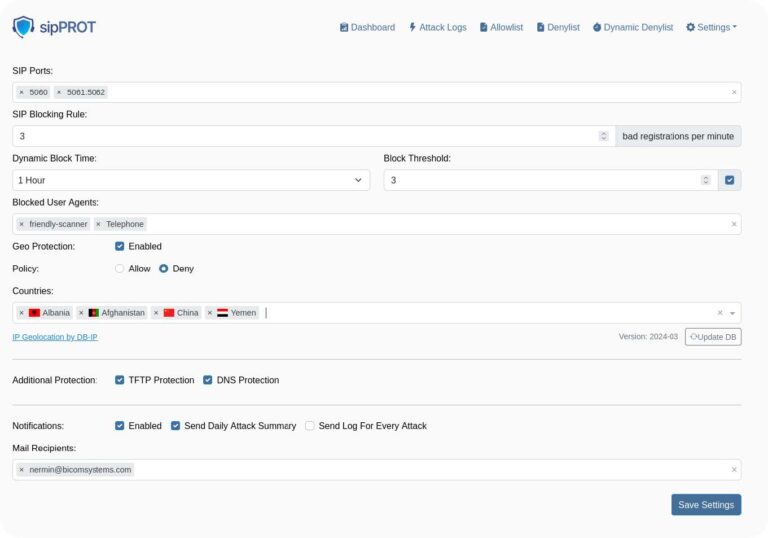
Task: Go to the Attack Logs page
Action: pyautogui.click(x=437, y=27)
